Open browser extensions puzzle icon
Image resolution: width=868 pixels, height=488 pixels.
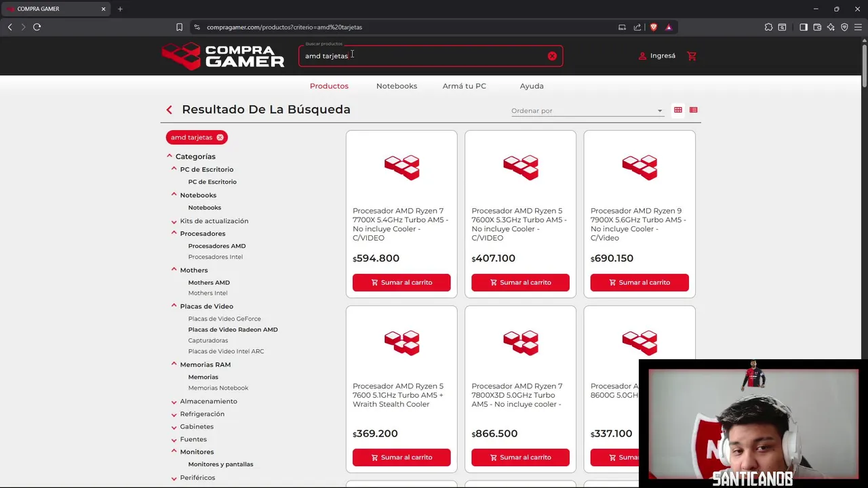[768, 27]
